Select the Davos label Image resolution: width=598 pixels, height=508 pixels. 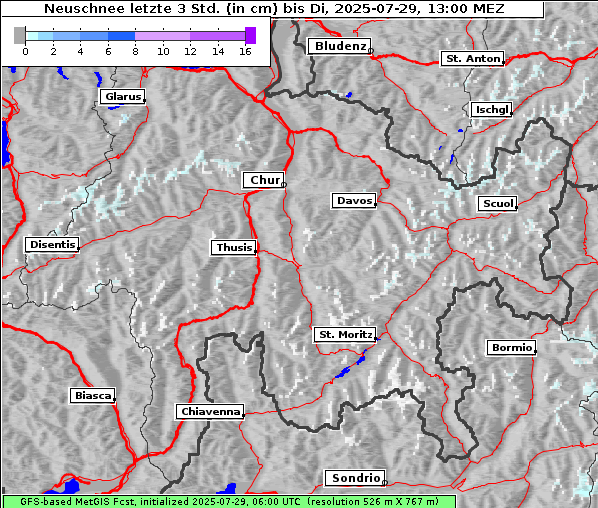pos(354,201)
